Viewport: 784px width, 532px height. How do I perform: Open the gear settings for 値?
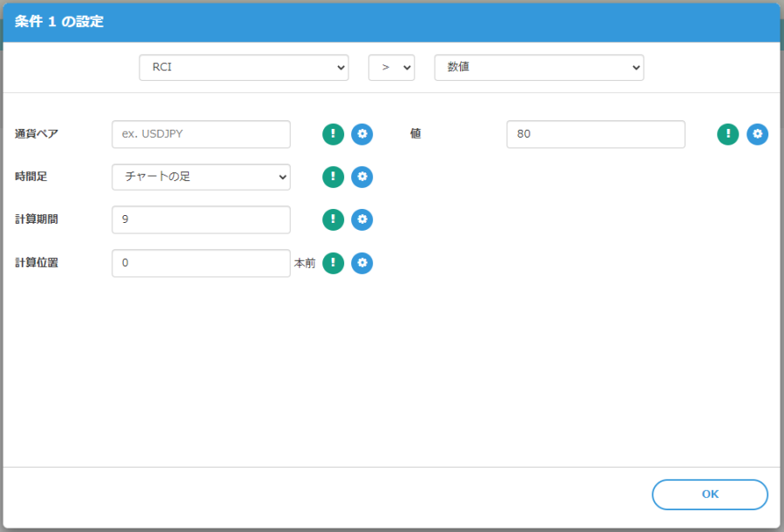(x=757, y=134)
